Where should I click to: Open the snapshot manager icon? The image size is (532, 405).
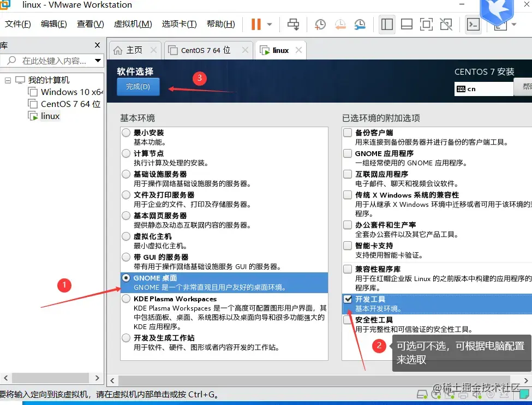(360, 24)
